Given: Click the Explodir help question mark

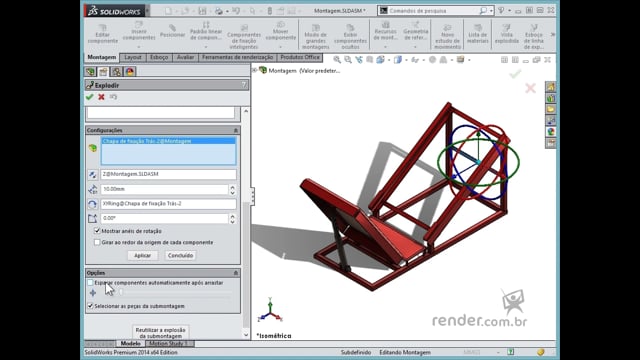Looking at the screenshot, I should point(244,85).
